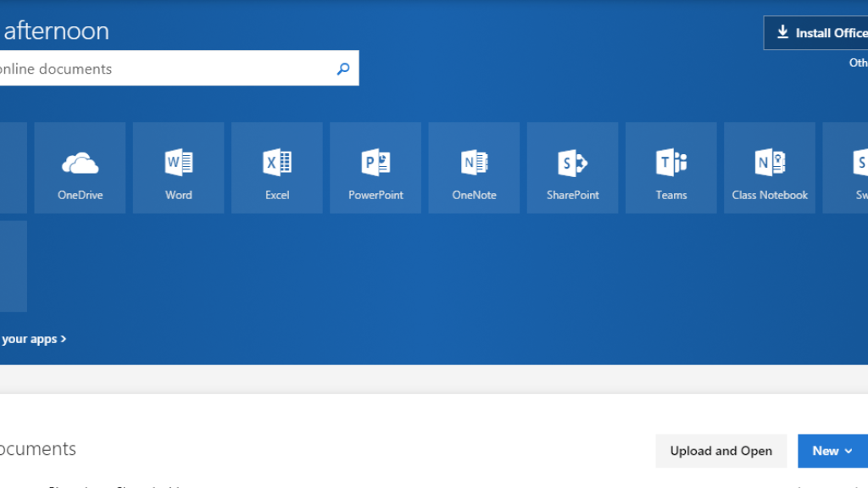Launch the Teams app tile
Viewport: 868px width, 488px height.
(671, 168)
